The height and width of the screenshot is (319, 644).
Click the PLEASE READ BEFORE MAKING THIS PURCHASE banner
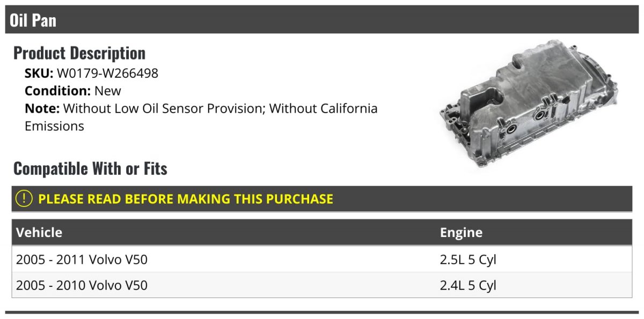(x=322, y=198)
